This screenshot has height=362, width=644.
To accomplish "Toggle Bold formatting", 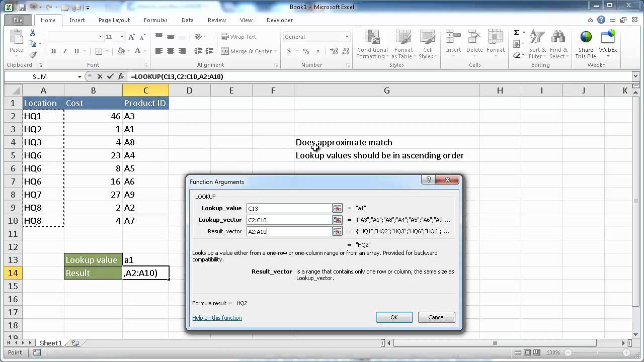I will 53,51.
